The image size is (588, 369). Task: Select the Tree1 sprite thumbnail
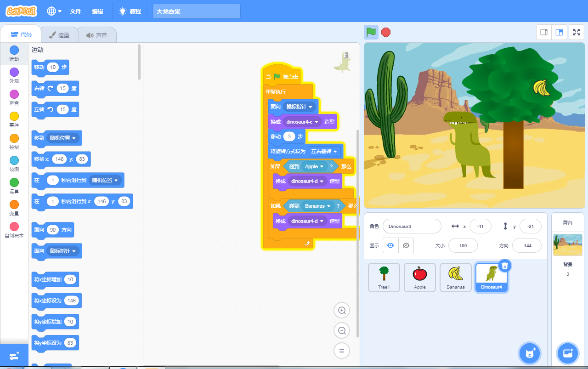384,278
